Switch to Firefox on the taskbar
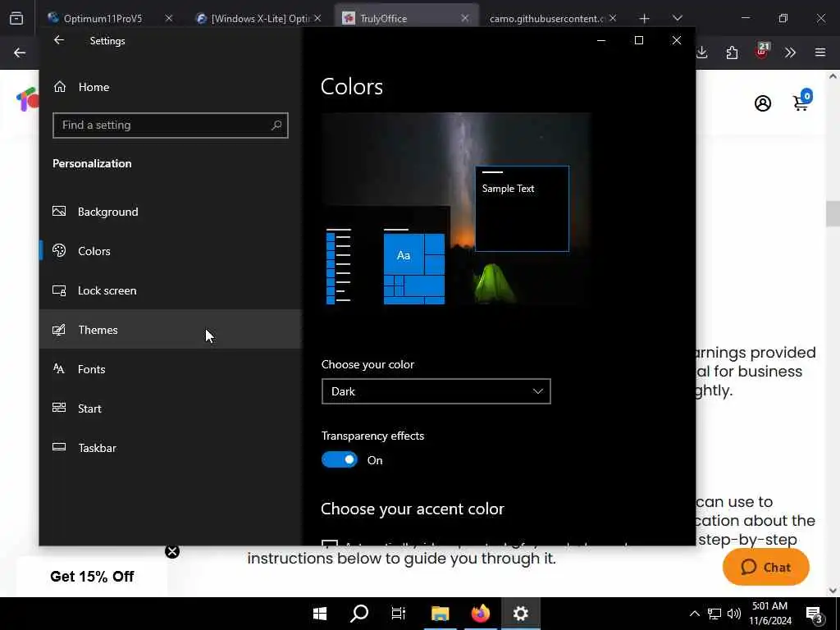 [481, 614]
